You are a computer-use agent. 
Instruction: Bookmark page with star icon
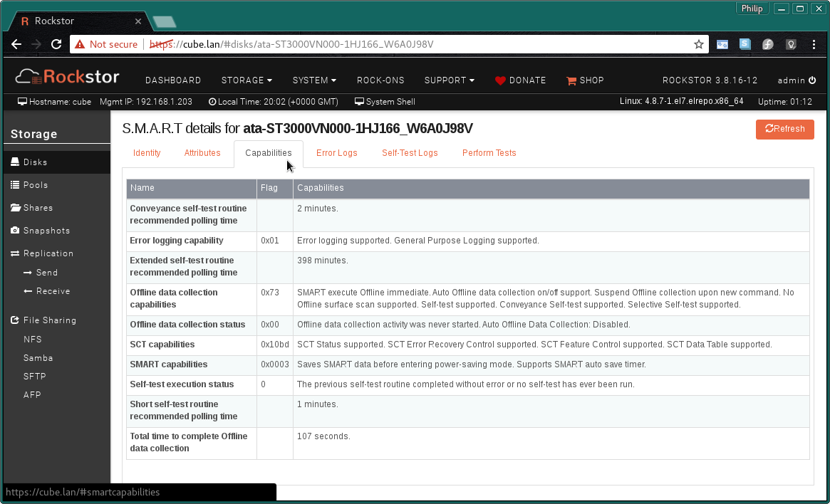tap(699, 44)
